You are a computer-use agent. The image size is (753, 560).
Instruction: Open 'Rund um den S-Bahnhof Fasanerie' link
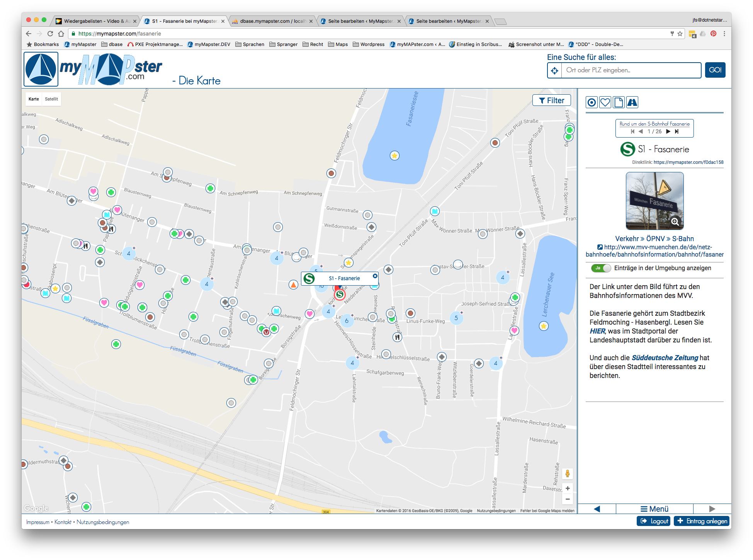(654, 124)
